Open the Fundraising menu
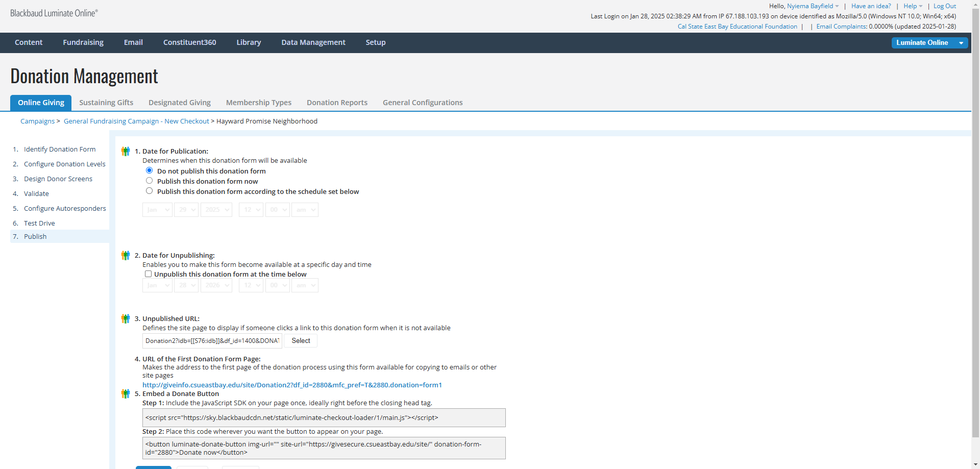Image resolution: width=980 pixels, height=469 pixels. click(x=83, y=42)
